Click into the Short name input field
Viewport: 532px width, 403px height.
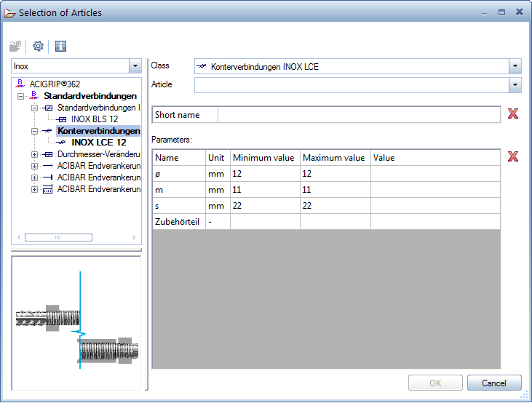tap(359, 115)
